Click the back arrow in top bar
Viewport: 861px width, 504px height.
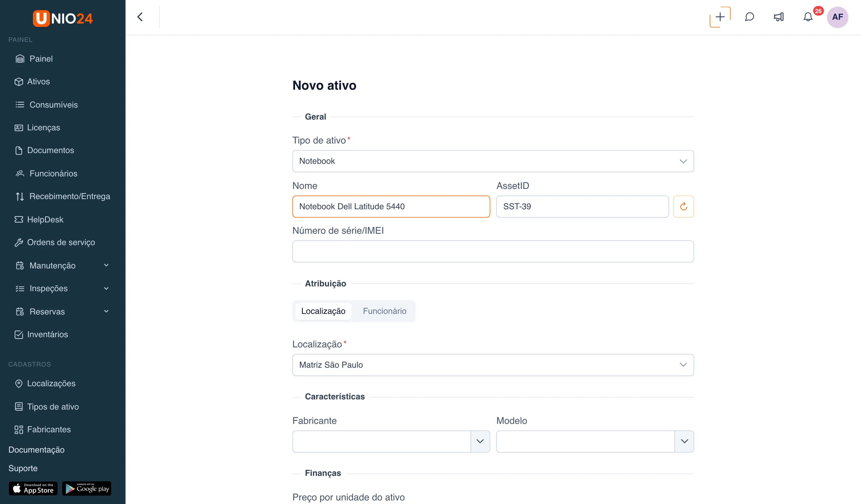[140, 17]
